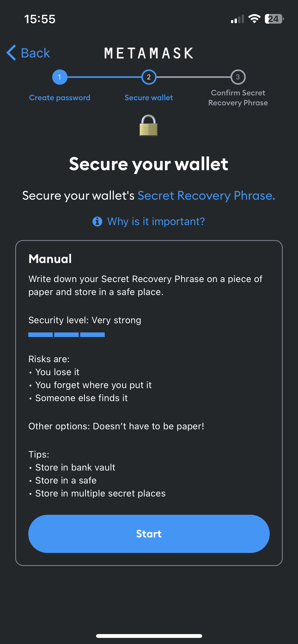The image size is (298, 644).
Task: Tap the cellular signal bars icon
Action: click(237, 19)
